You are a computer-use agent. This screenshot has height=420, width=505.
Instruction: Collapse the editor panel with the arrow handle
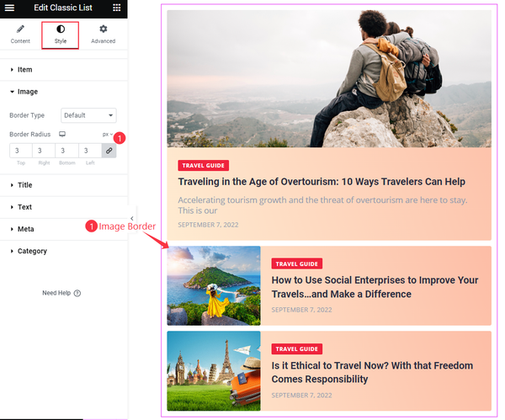click(x=132, y=218)
